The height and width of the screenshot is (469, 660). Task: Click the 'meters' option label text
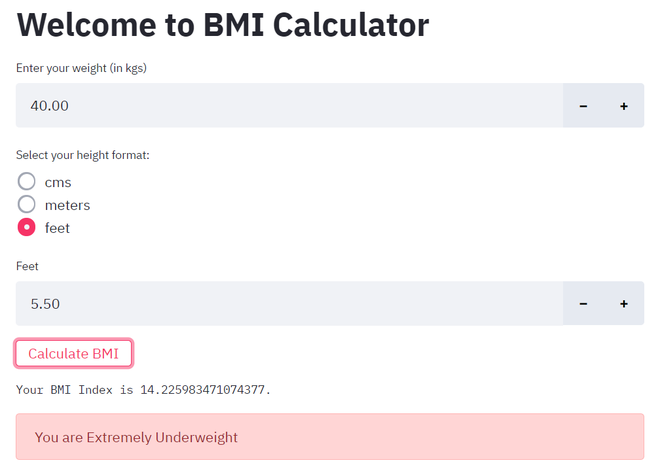pos(67,205)
